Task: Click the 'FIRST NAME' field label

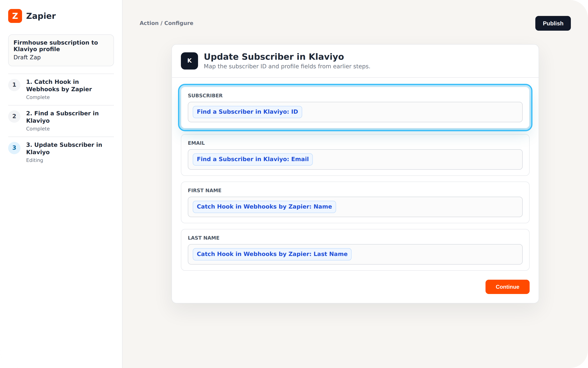Action: click(x=205, y=191)
